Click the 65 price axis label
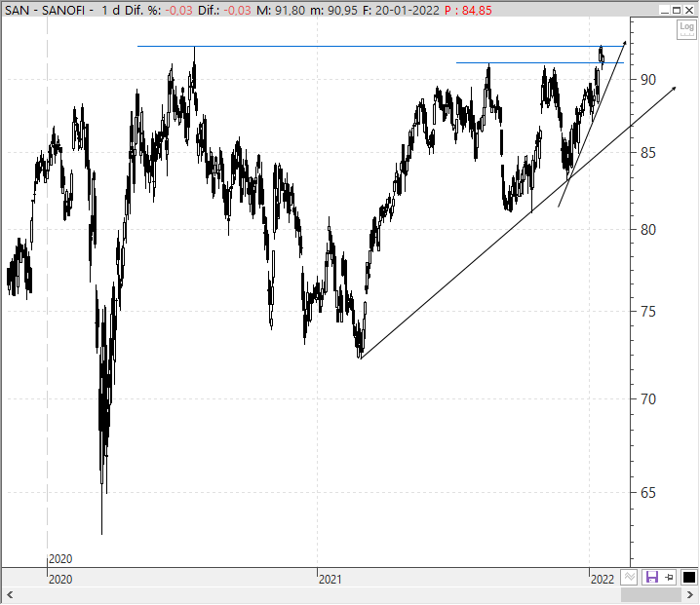The image size is (700, 605). [x=647, y=493]
